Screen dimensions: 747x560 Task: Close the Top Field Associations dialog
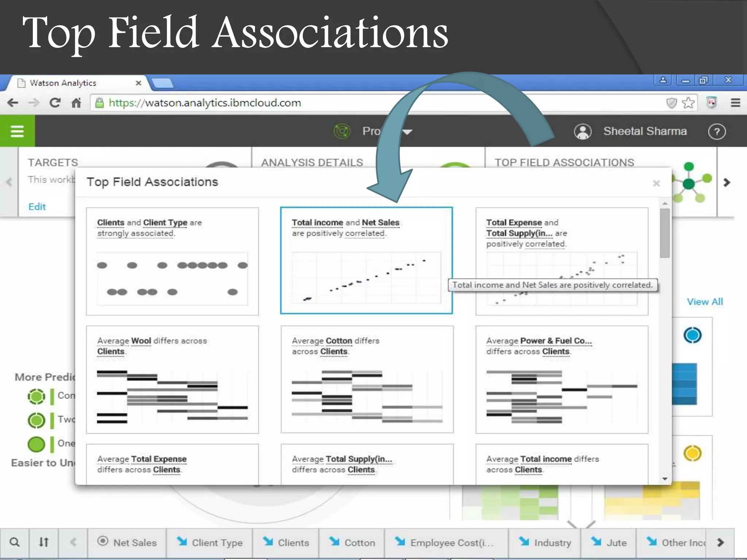pos(656,183)
